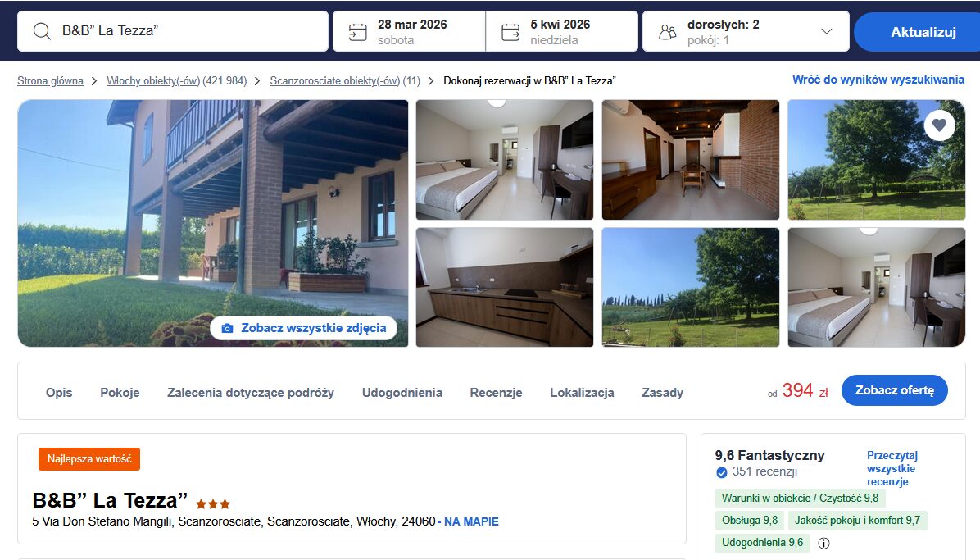Click the camera icon on photo button
980x560 pixels.
[228, 329]
